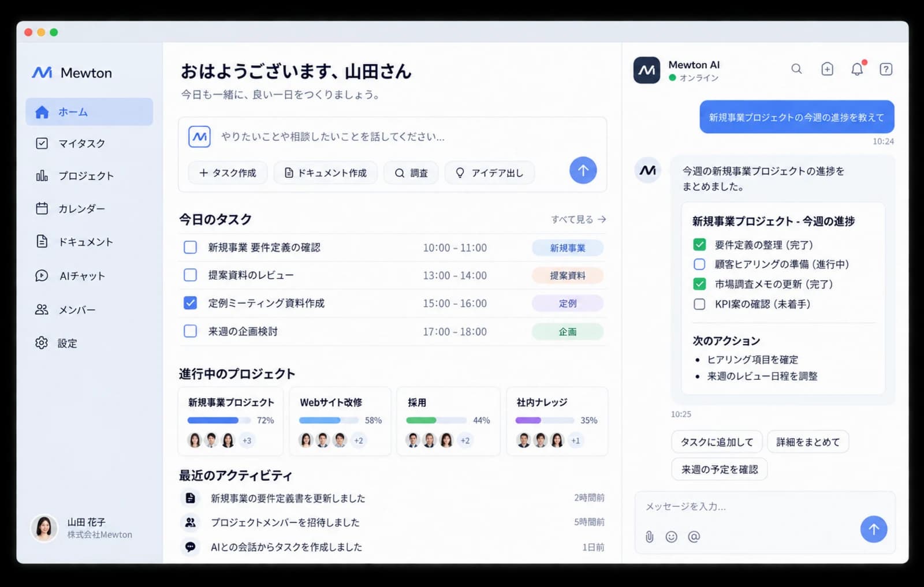Go to ホーム in the sidebar
The height and width of the screenshot is (587, 924).
[x=89, y=112]
